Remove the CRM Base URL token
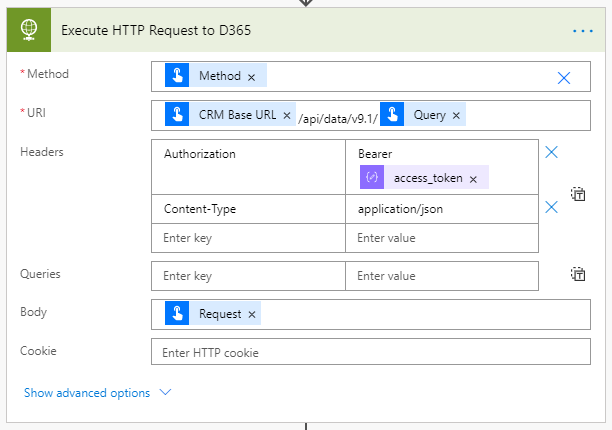This screenshot has width=612, height=430. [287, 115]
